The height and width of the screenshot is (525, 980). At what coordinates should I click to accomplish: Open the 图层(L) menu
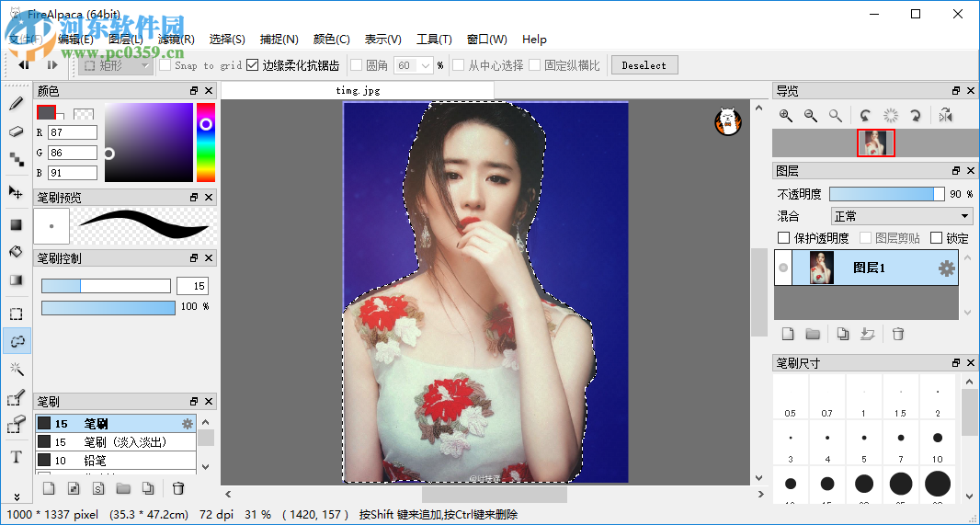pos(126,40)
